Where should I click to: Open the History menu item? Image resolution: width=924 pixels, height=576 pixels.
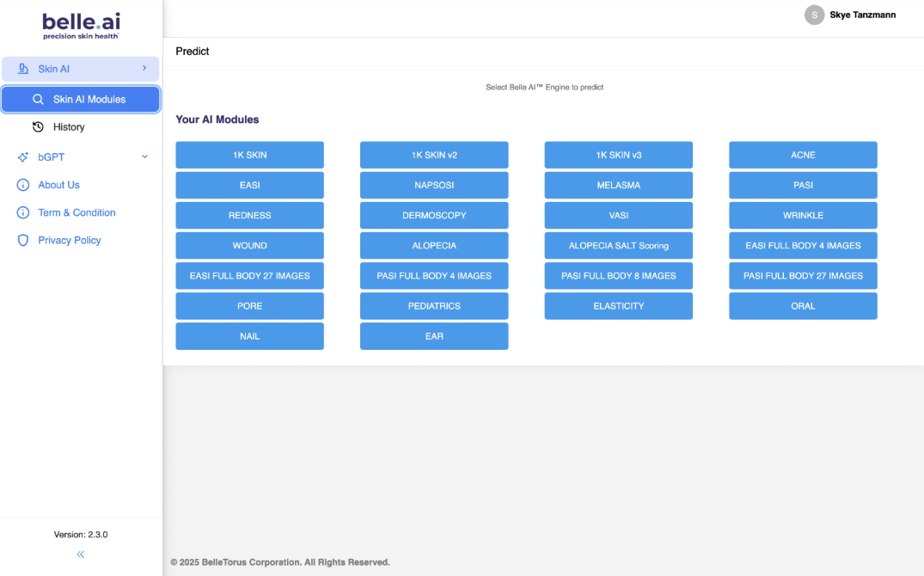coord(69,127)
